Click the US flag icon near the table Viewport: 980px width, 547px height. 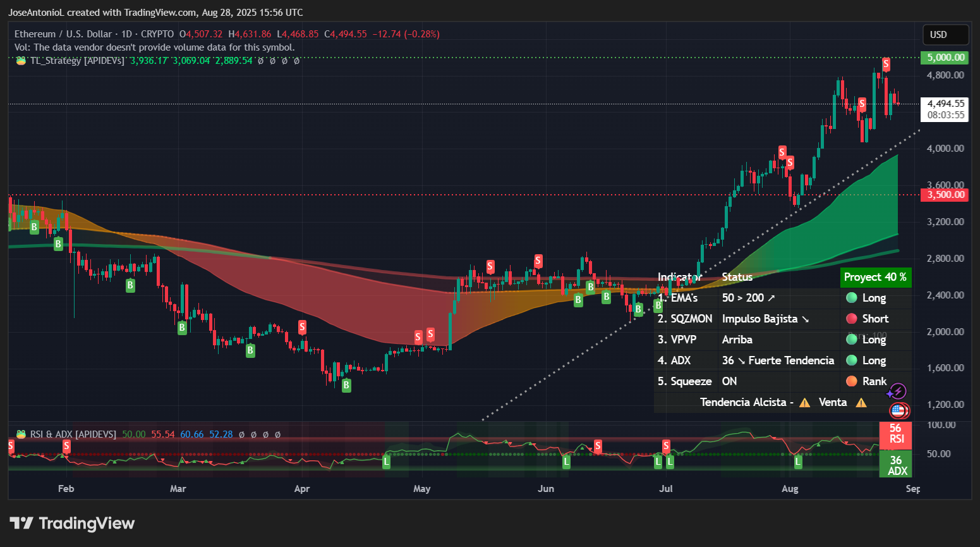[x=898, y=411]
